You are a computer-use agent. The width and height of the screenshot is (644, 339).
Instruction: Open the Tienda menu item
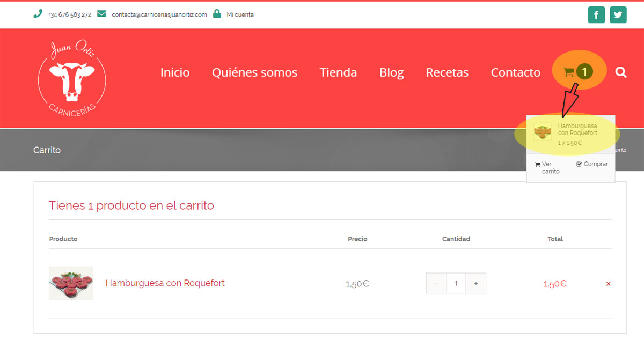coord(338,72)
